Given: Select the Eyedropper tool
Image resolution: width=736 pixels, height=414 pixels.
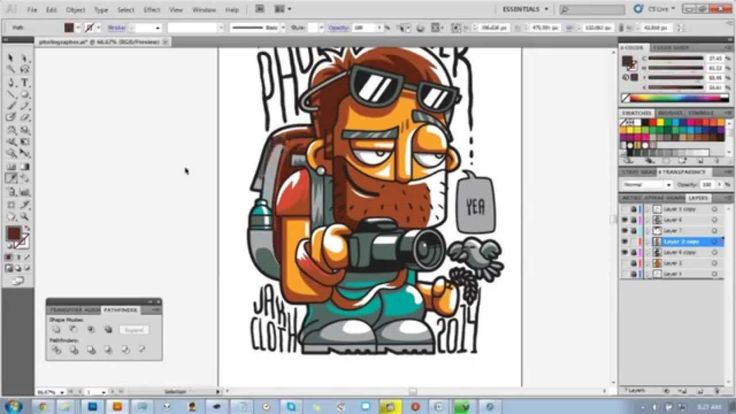Looking at the screenshot, I should pos(11,178).
